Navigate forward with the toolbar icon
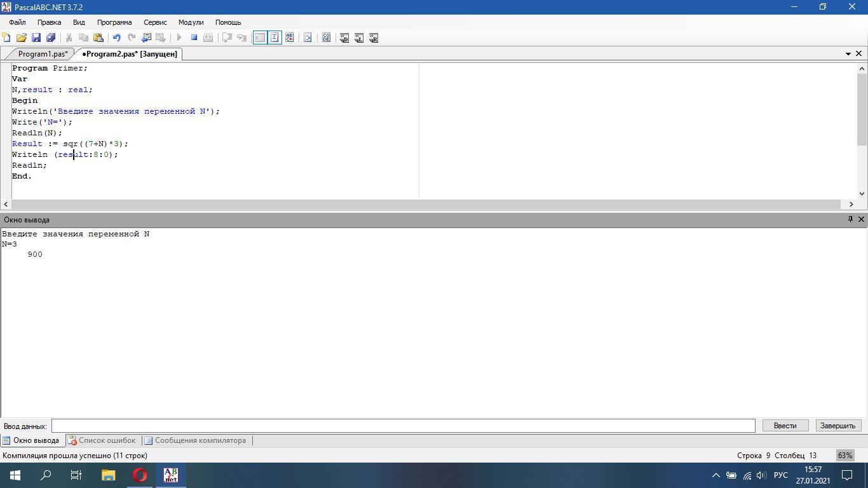 click(160, 37)
